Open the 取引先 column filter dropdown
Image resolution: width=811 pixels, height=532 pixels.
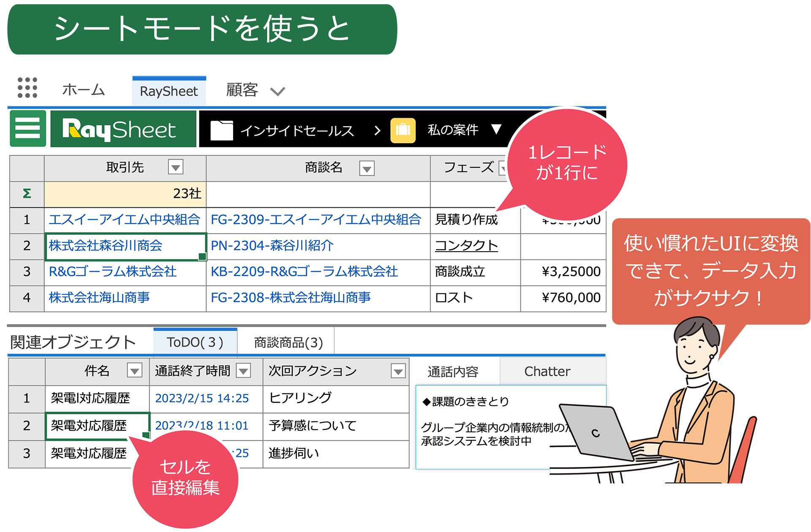pos(175,167)
